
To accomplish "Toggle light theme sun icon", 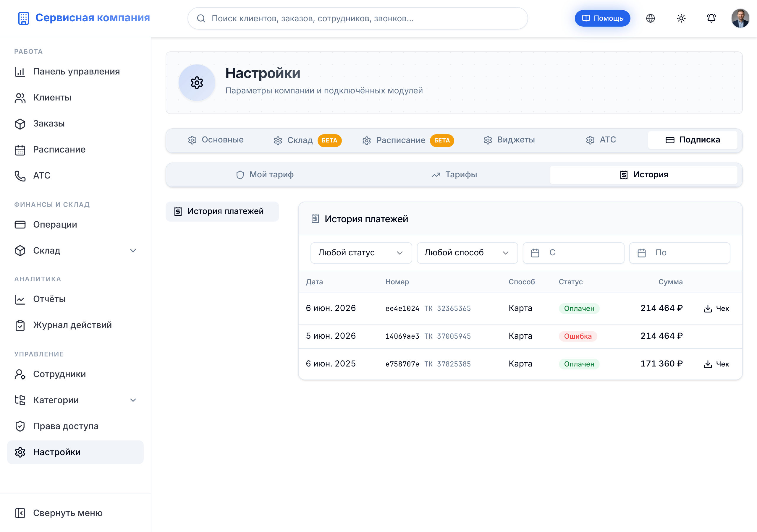I will pos(681,18).
